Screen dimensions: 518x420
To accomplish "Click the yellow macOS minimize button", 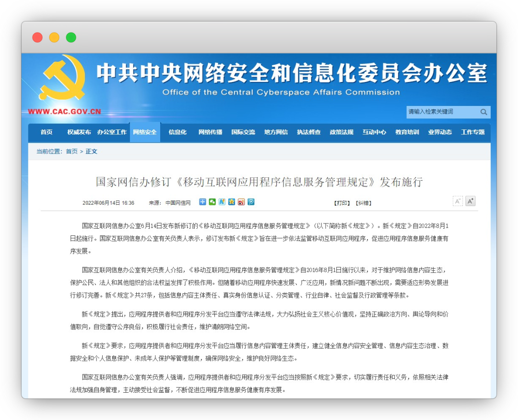I will pos(54,37).
